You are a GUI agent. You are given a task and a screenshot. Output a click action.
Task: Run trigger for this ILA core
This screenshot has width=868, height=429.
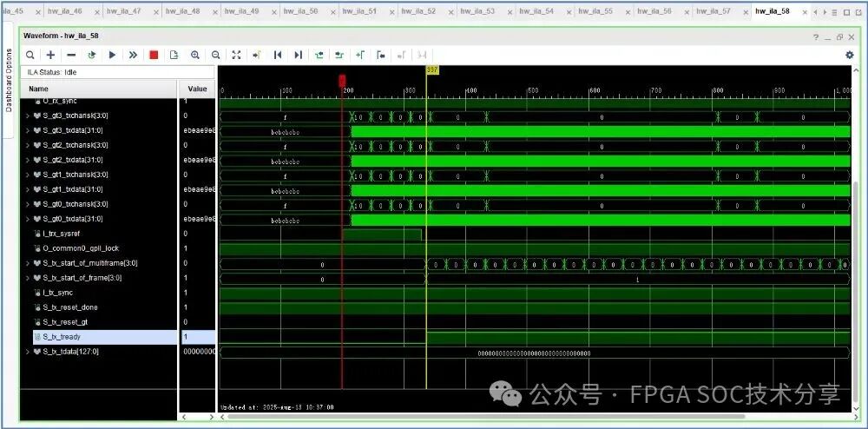112,55
